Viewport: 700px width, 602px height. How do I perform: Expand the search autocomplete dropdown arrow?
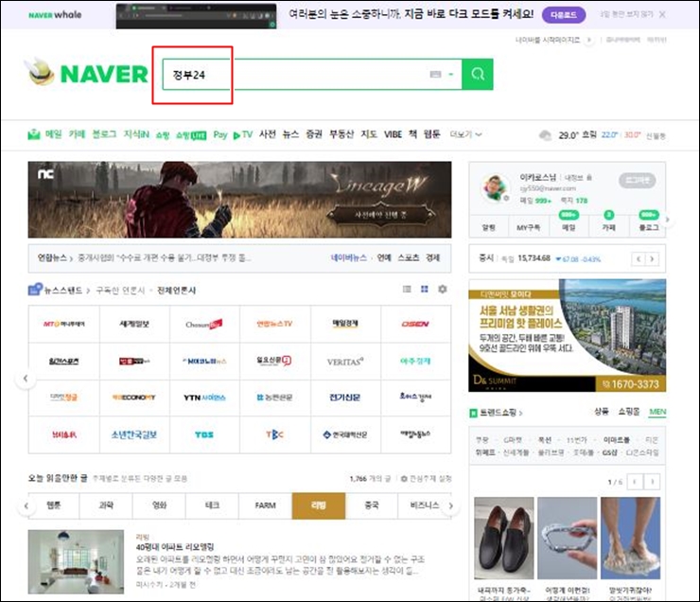[451, 75]
